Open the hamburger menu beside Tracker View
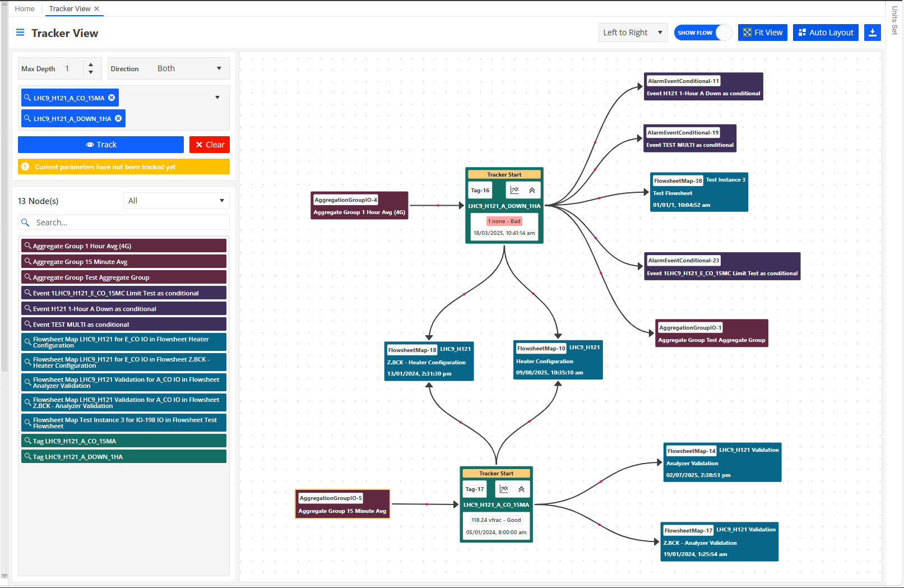 pos(20,33)
